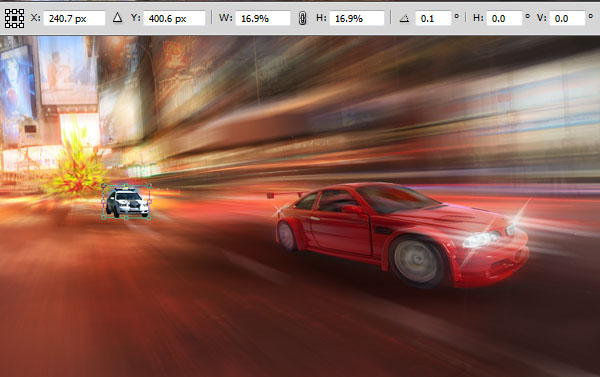
Task: Click the bottom-left transform handle on police car
Action: click(x=103, y=217)
